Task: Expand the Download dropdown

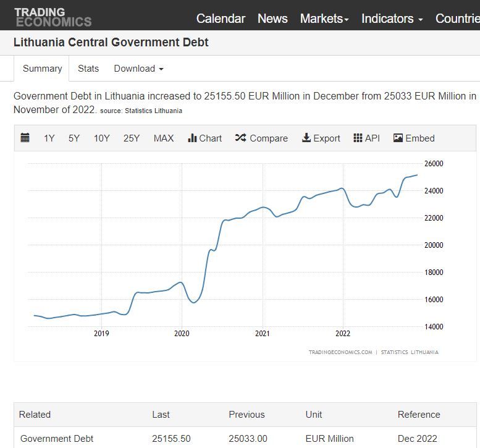Action: 138,69
